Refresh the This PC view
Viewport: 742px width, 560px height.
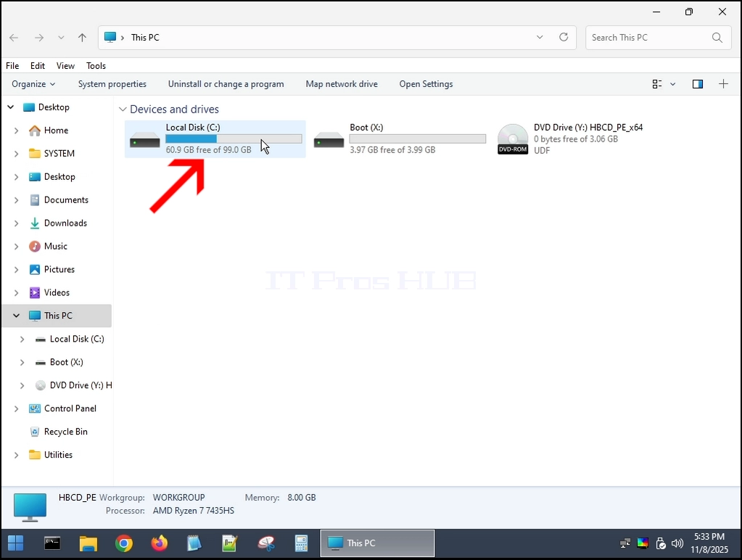coord(564,37)
